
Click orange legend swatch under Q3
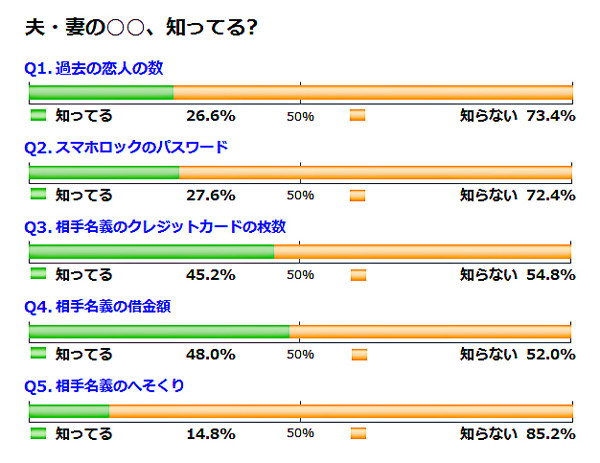click(x=358, y=275)
